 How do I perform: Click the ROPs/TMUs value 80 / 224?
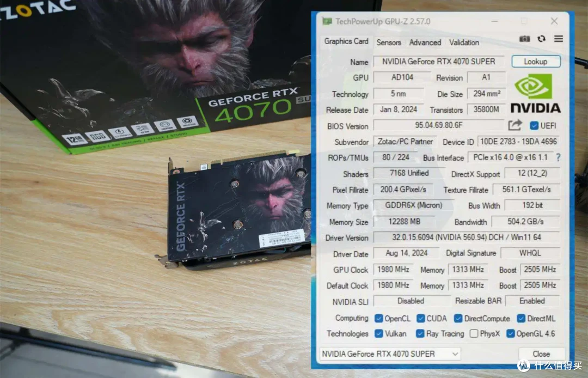tap(396, 157)
